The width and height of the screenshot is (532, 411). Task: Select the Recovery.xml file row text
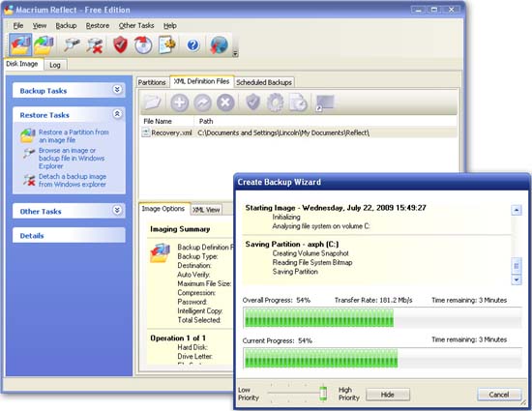pyautogui.click(x=171, y=132)
